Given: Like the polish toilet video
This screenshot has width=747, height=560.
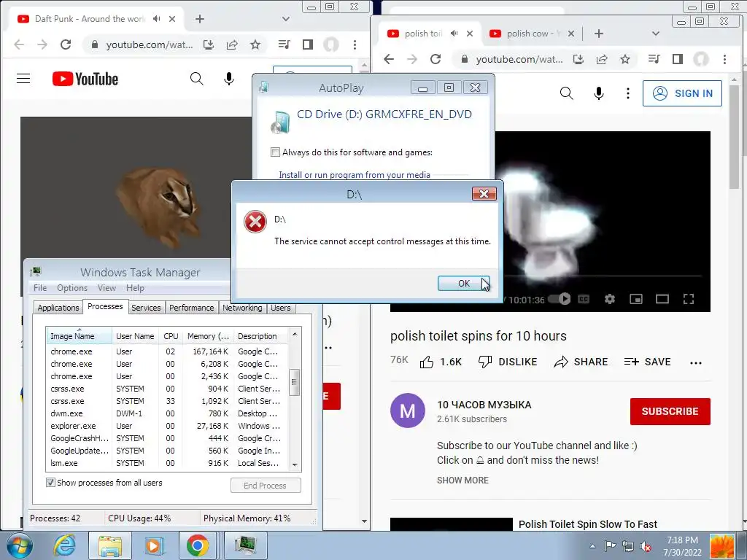Looking at the screenshot, I should pos(441,362).
